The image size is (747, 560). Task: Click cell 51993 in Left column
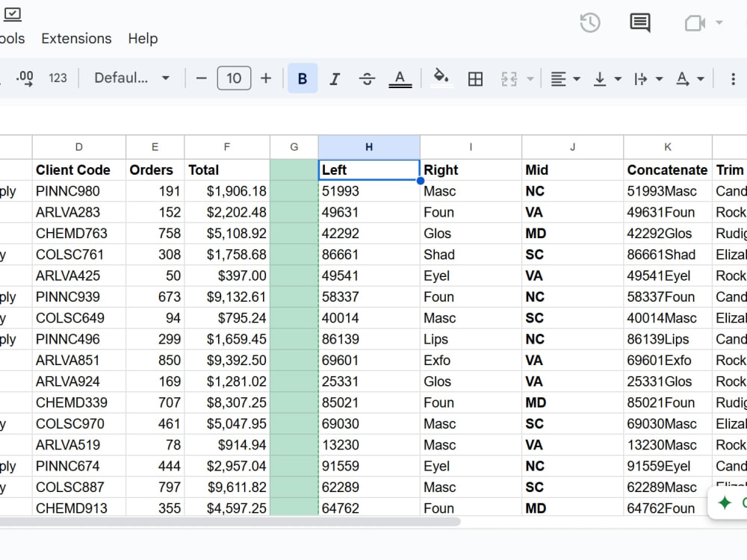[x=369, y=191]
